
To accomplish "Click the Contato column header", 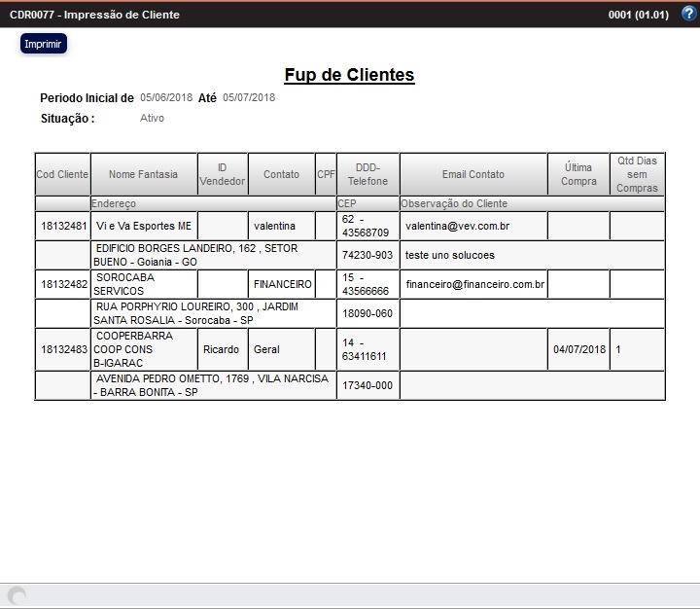I will coord(281,174).
